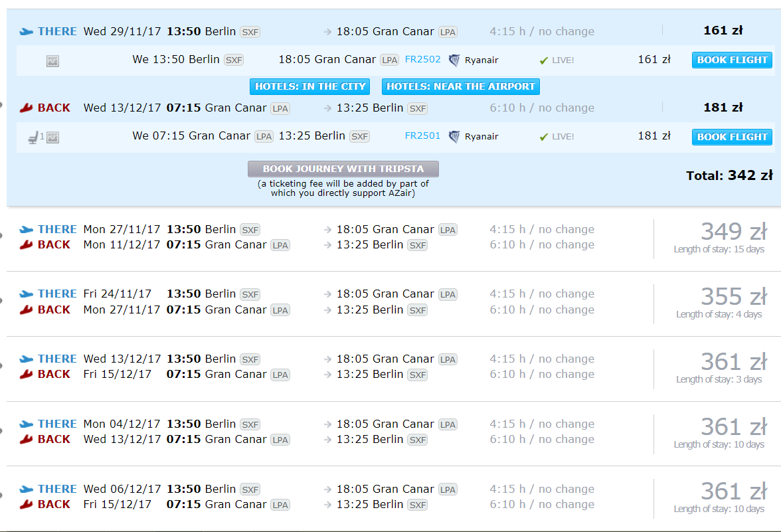This screenshot has width=781, height=532.
Task: Click the image placeholder icon in the FR2502 row
Action: (x=53, y=61)
